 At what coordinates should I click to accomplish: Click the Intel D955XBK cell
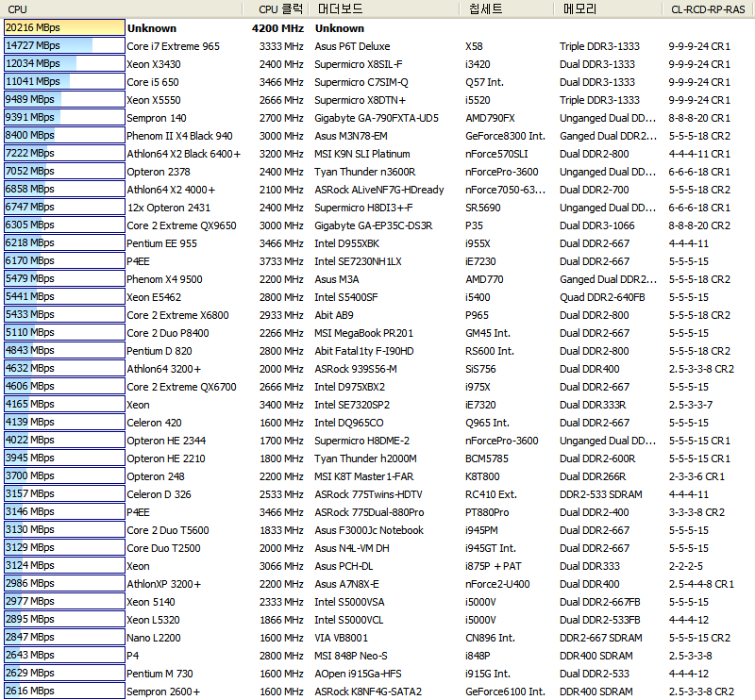346,243
